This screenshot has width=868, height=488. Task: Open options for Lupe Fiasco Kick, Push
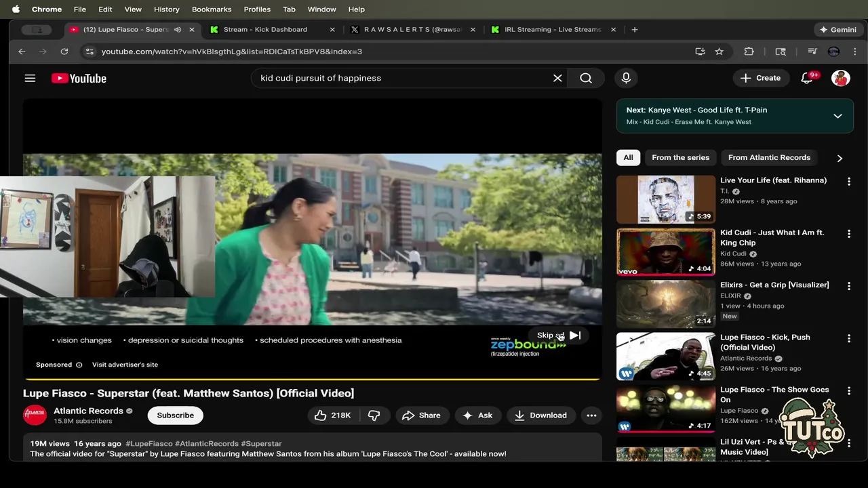click(848, 338)
